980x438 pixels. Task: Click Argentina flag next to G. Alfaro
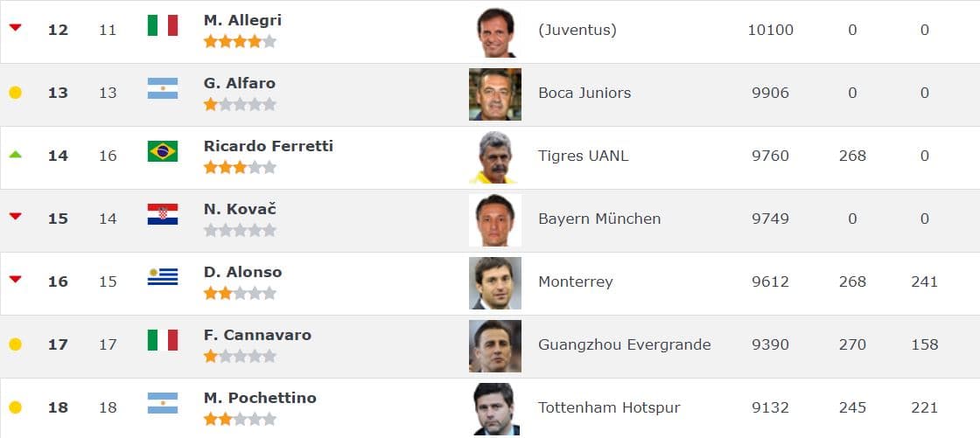point(163,88)
